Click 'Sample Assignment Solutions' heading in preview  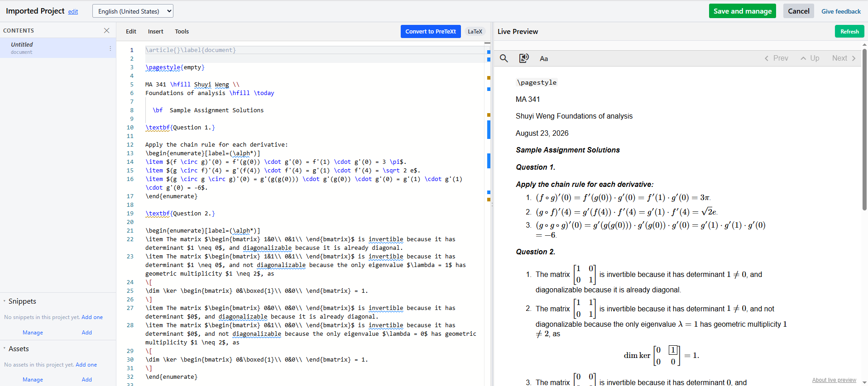(x=568, y=150)
